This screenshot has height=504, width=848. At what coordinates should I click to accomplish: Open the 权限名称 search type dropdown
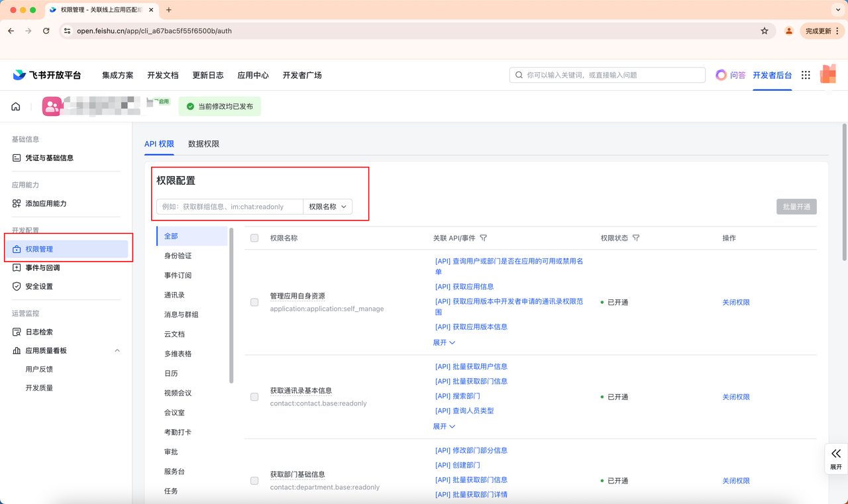click(x=327, y=207)
